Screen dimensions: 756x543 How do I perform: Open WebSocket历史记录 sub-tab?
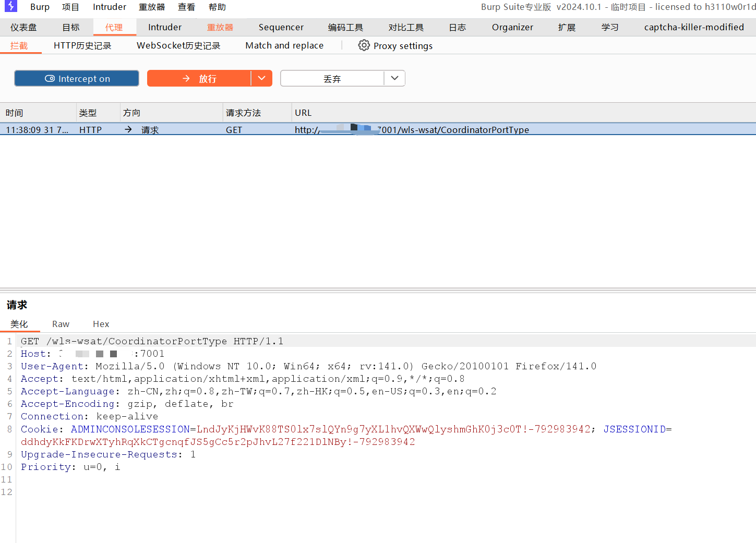click(178, 45)
